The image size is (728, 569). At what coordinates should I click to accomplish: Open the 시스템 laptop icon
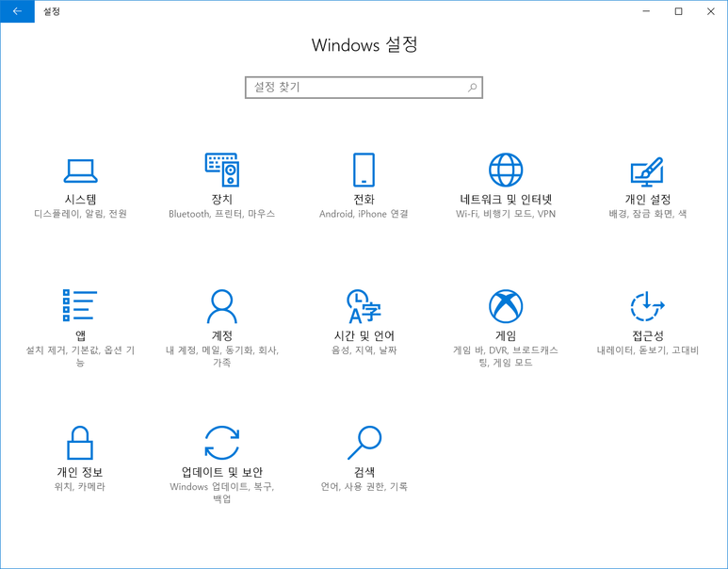pyautogui.click(x=80, y=171)
